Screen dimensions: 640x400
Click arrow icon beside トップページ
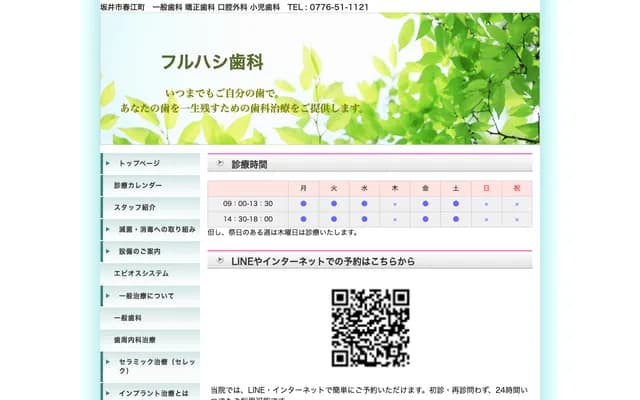(x=108, y=163)
